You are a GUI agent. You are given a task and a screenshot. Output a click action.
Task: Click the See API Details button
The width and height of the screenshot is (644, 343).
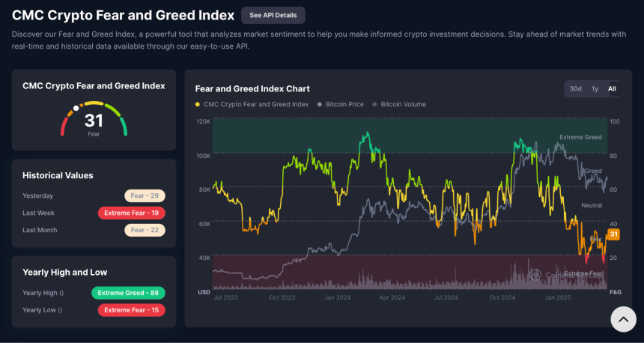pyautogui.click(x=273, y=15)
